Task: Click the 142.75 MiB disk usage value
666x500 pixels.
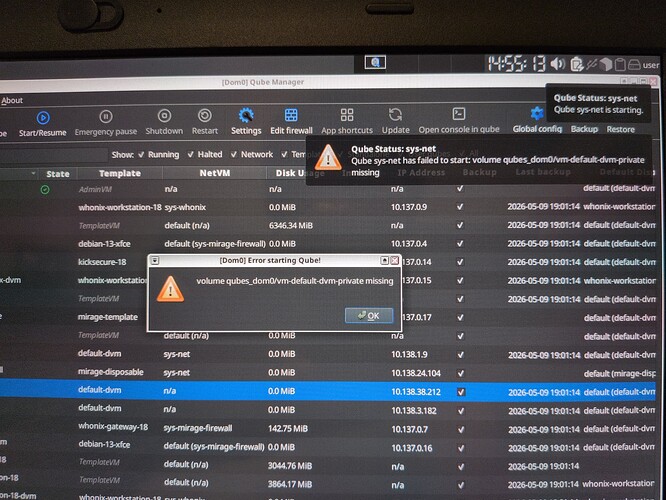Action: (x=288, y=429)
